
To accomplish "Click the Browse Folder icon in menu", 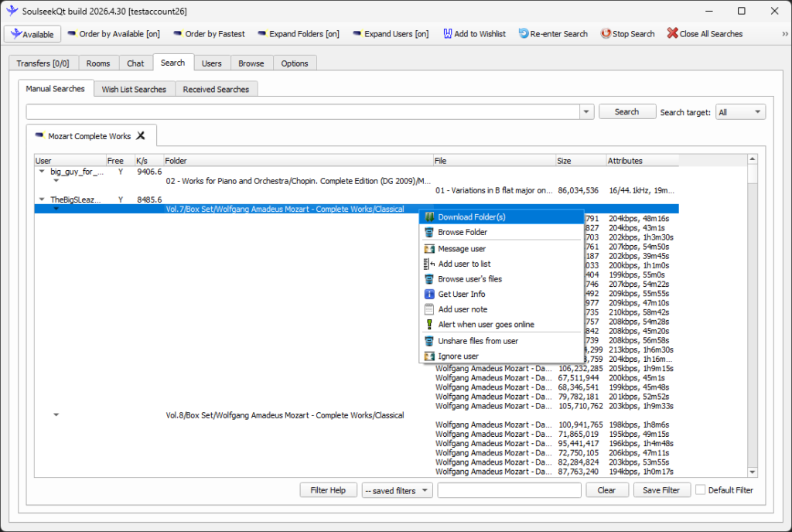I will [429, 232].
